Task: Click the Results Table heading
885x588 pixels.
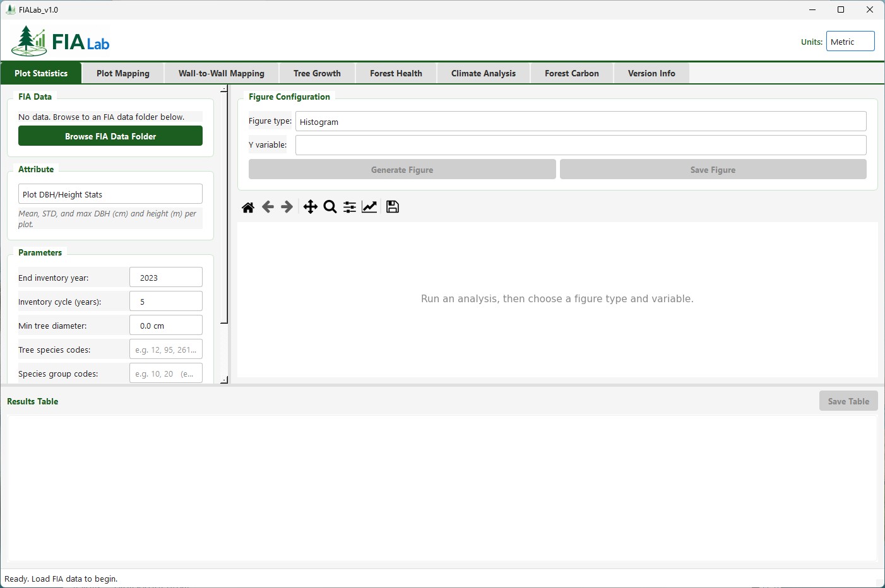Action: coord(33,401)
